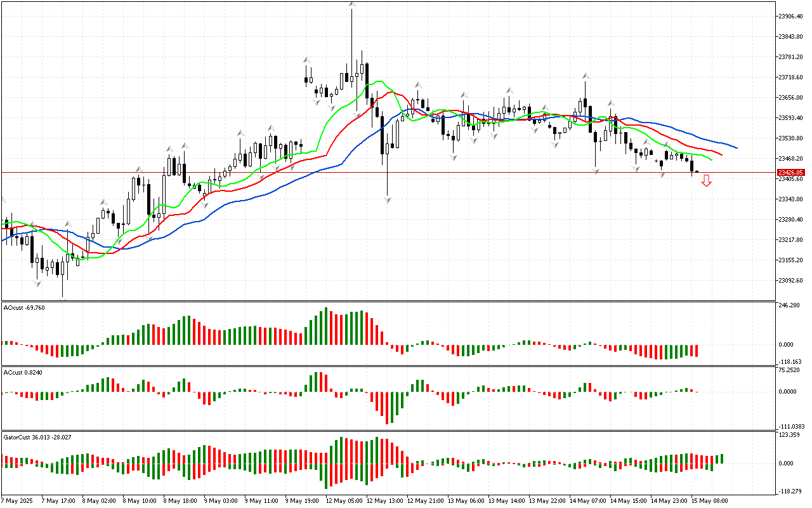The width and height of the screenshot is (812, 508).
Task: Click the 7 May 2025 date label
Action: click(x=16, y=501)
